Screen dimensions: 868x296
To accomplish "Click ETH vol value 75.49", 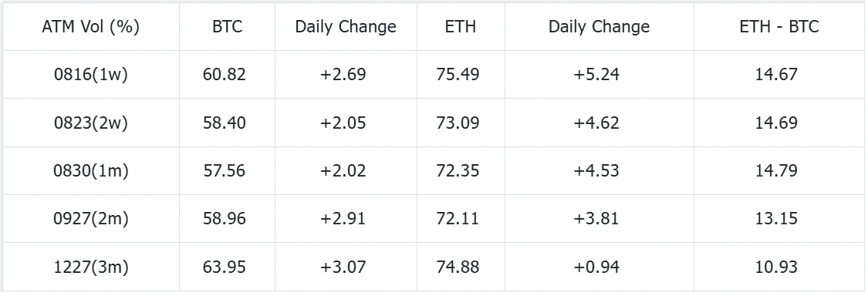I will coord(458,74).
